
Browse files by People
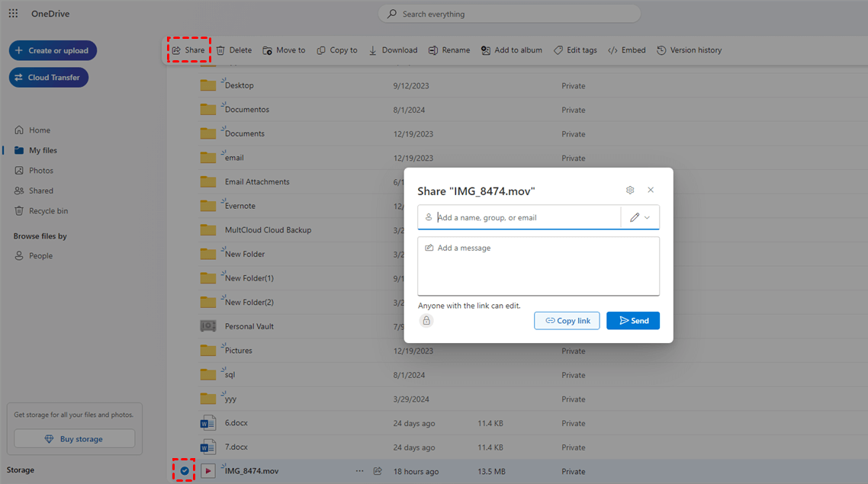tap(34, 255)
